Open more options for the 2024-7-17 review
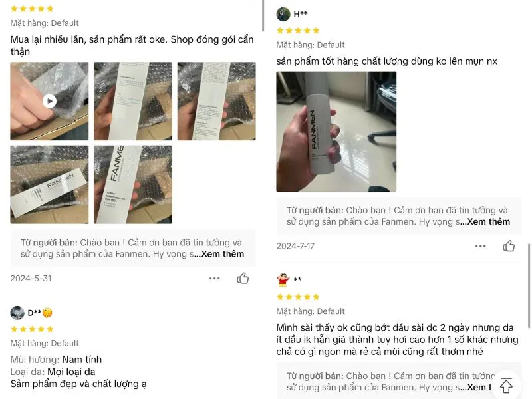532x399 pixels. point(480,246)
